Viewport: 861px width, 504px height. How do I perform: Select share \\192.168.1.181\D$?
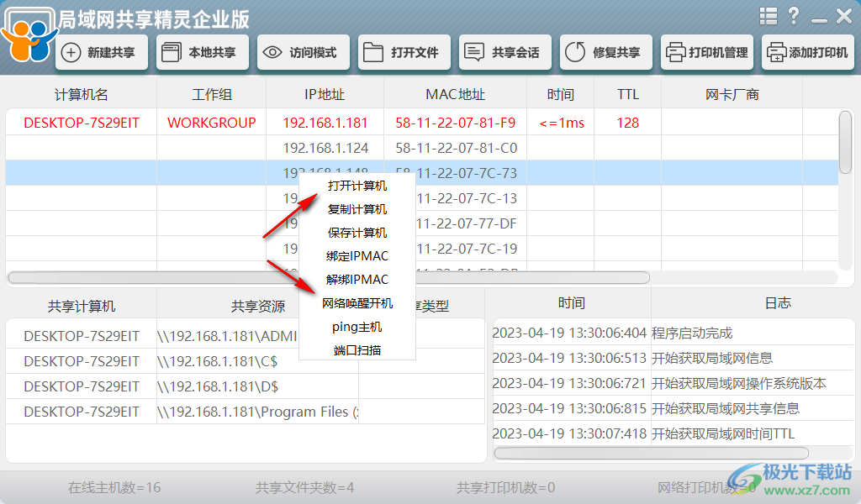pyautogui.click(x=218, y=386)
